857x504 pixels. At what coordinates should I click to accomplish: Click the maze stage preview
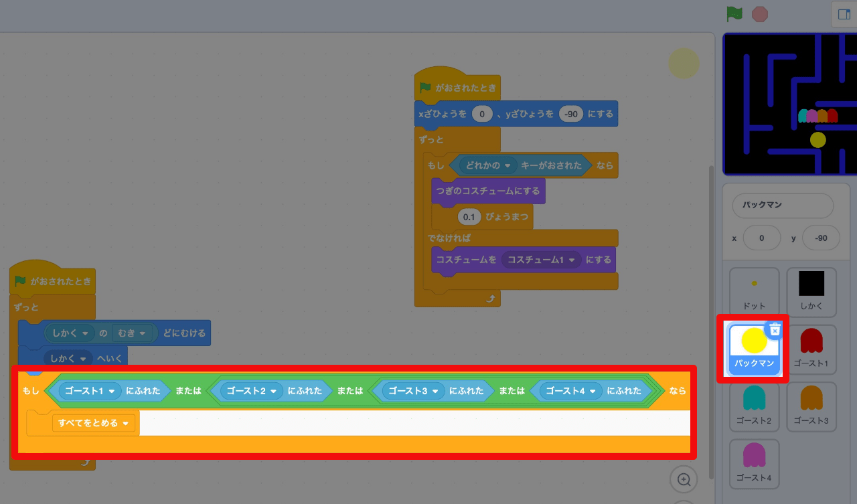(790, 104)
